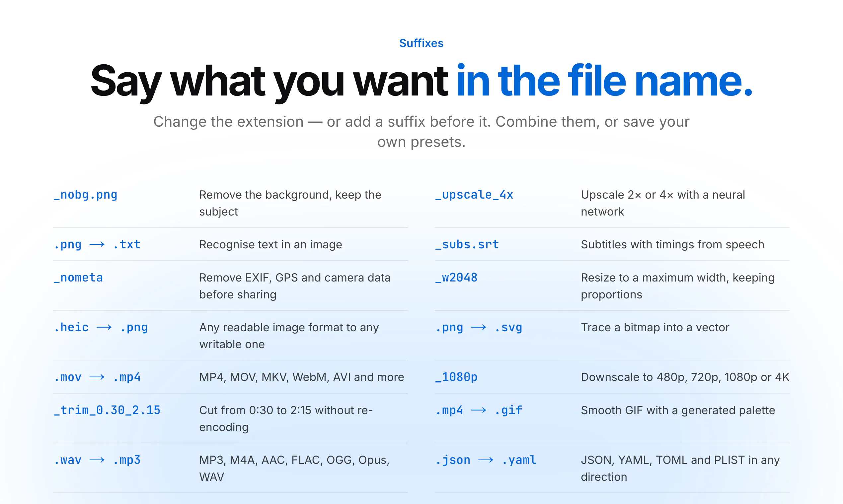Select the _trim_0.30_2.15 suffix
The width and height of the screenshot is (843, 504).
point(107,410)
